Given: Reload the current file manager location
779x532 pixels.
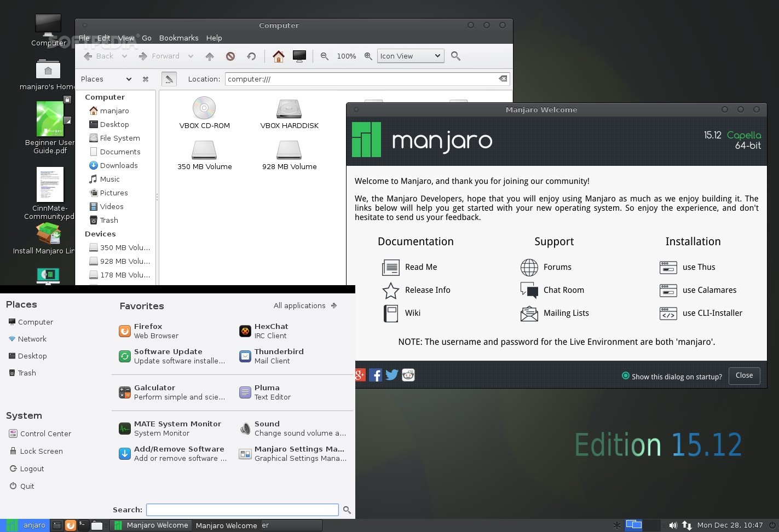Looking at the screenshot, I should click(x=251, y=56).
